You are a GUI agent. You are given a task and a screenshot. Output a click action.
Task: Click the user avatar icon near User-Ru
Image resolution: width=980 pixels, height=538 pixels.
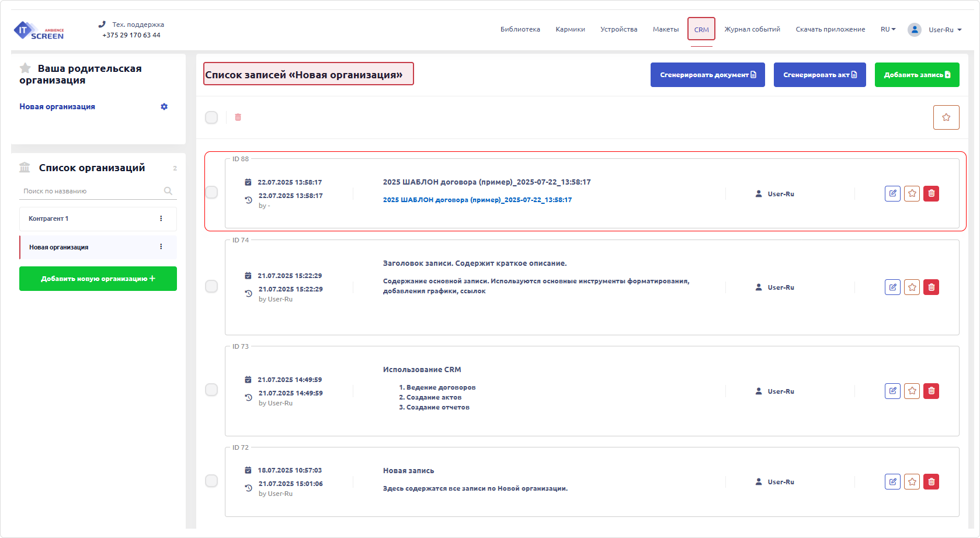click(914, 29)
